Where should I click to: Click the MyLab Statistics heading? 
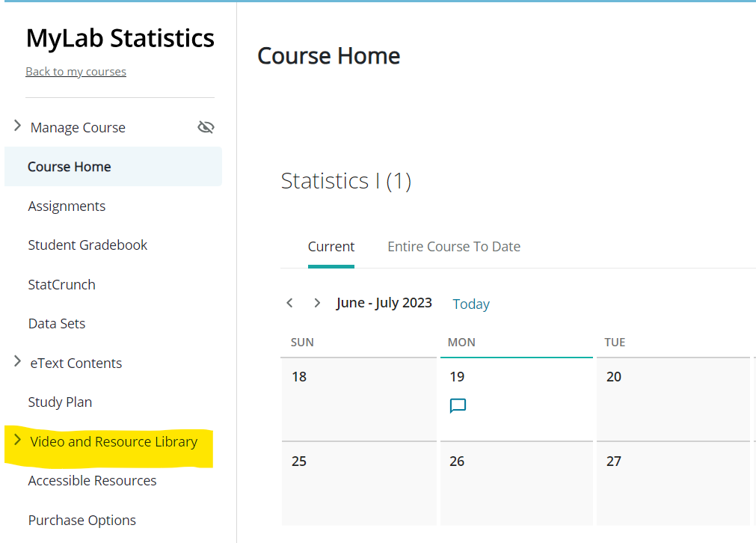pyautogui.click(x=120, y=38)
